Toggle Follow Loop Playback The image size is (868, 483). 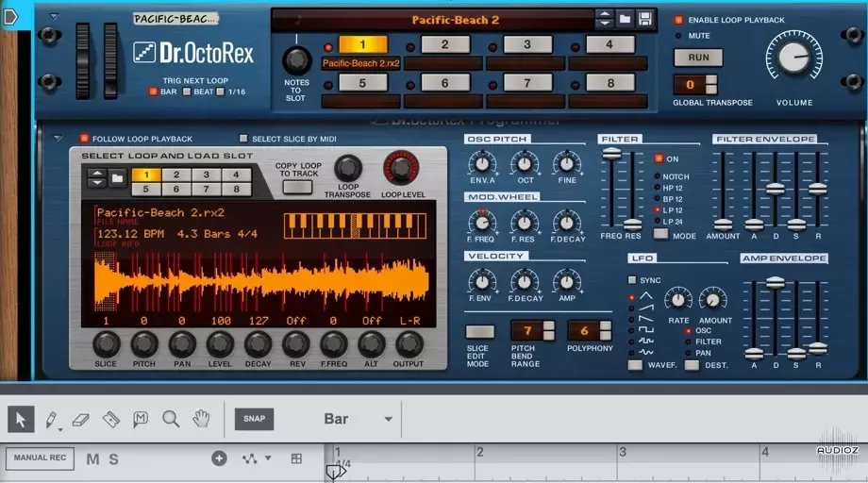coord(84,139)
